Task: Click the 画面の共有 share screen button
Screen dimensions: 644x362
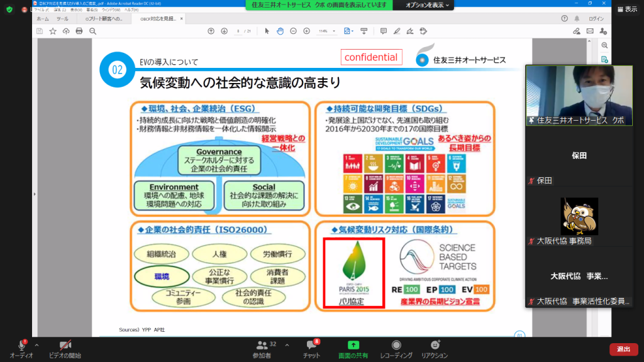Action: tap(353, 349)
